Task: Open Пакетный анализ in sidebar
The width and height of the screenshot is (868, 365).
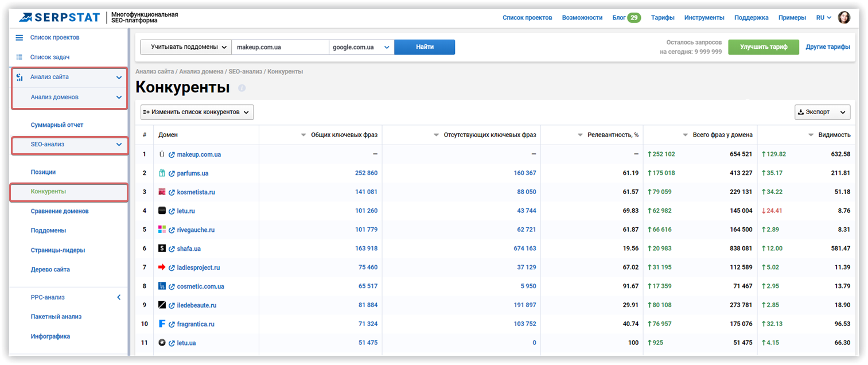Action: pos(56,317)
